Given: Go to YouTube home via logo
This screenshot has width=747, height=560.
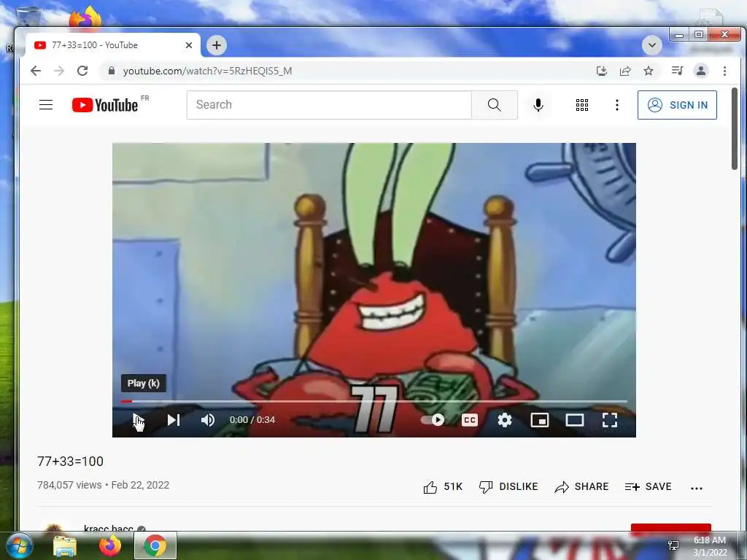Looking at the screenshot, I should 105,105.
